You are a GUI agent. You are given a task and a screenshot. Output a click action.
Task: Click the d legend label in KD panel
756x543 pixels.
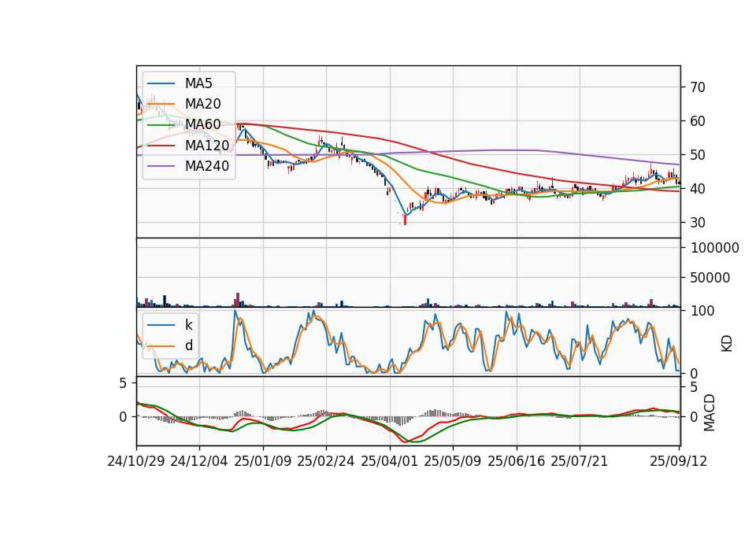pyautogui.click(x=188, y=345)
